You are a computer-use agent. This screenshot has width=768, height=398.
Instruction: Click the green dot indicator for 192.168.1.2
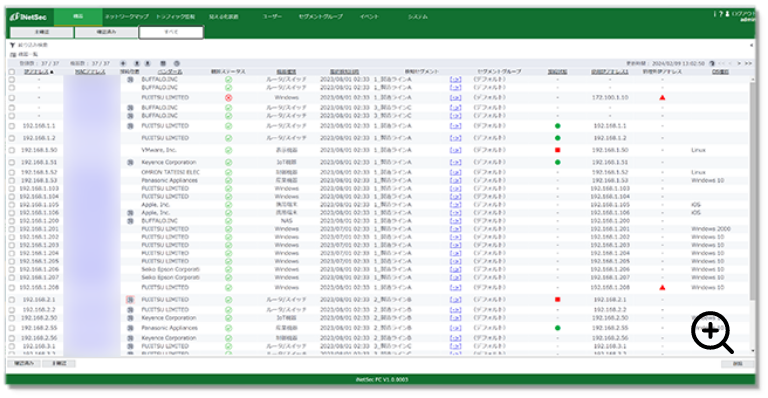557,138
